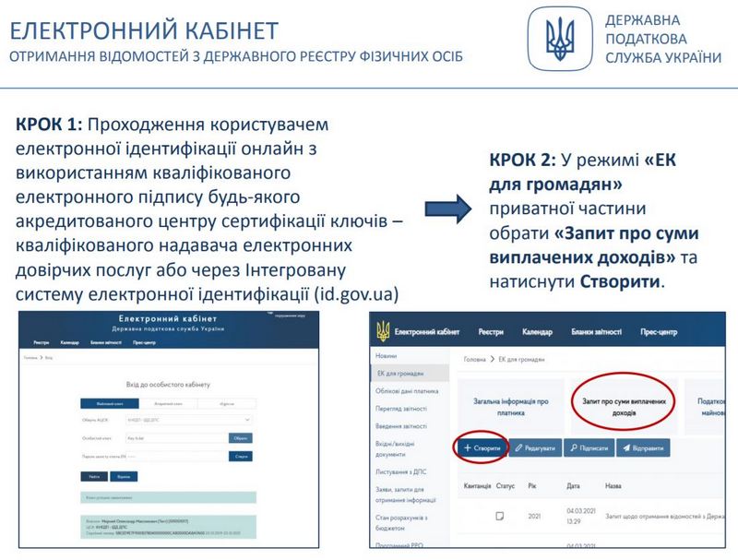The height and width of the screenshot is (560, 738).
Task: Select the Загальна інформація про платника tile
Action: [510, 407]
